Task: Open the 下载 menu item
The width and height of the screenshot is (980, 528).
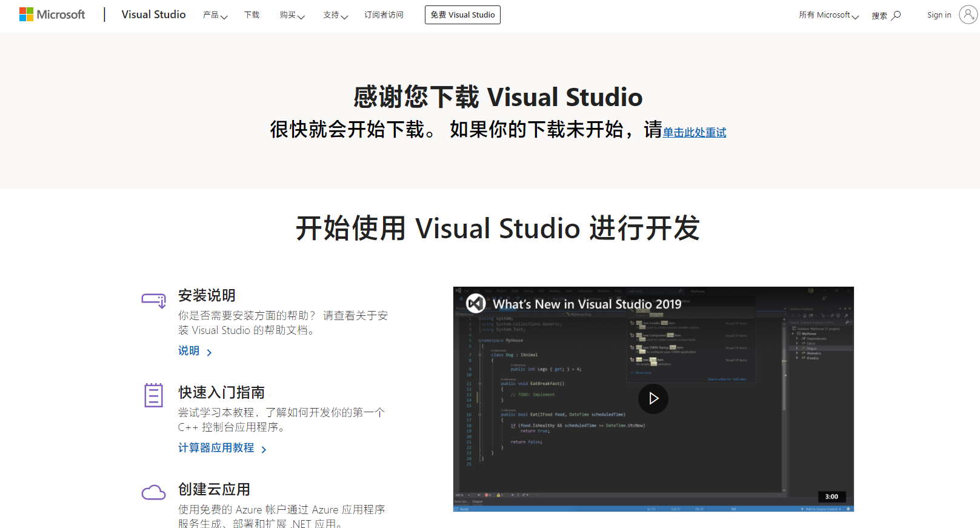Action: [252, 15]
